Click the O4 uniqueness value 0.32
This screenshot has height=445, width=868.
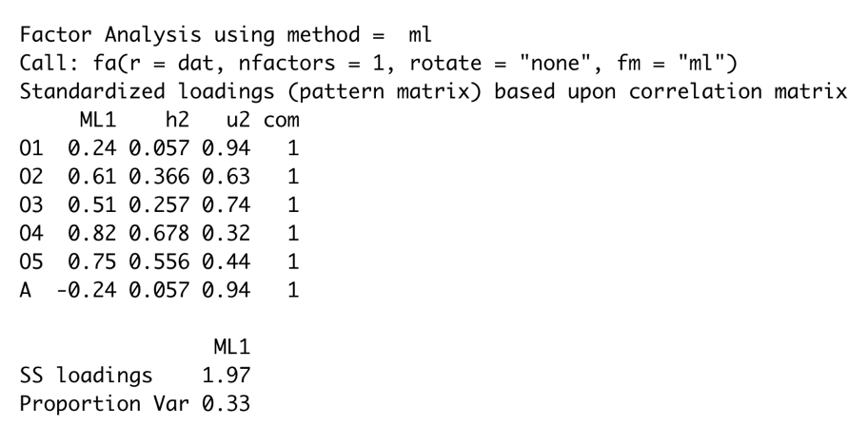[x=226, y=233]
